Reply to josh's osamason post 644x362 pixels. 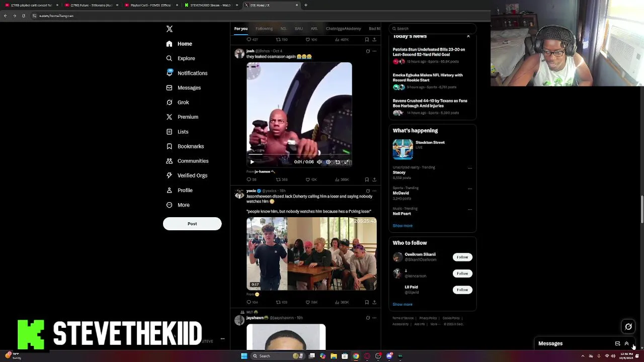(x=249, y=179)
